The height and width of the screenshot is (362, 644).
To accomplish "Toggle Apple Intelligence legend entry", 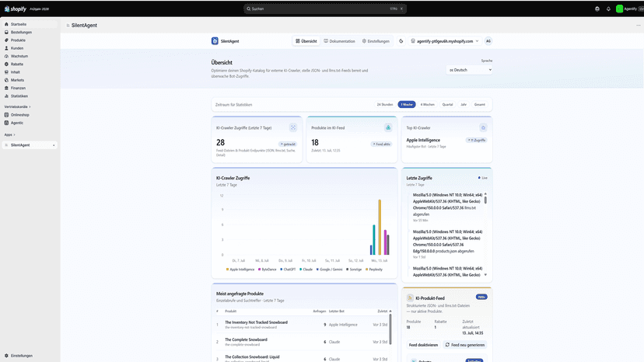I will [240, 270].
